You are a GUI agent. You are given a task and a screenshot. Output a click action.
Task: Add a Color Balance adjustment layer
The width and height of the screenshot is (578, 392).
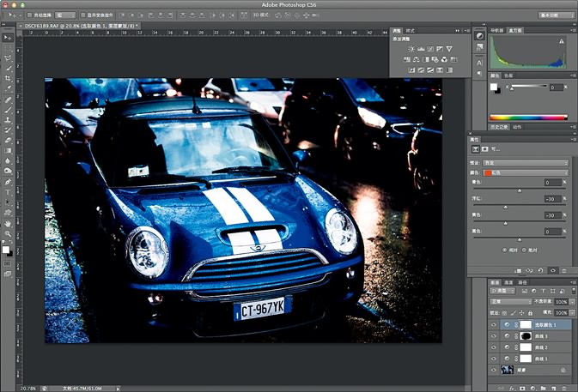417,59
